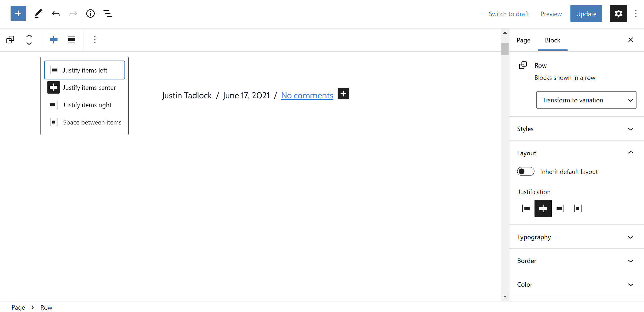Viewport: 644px width, 312px height.
Task: Toggle Inherit default layout switch
Action: pyautogui.click(x=526, y=171)
